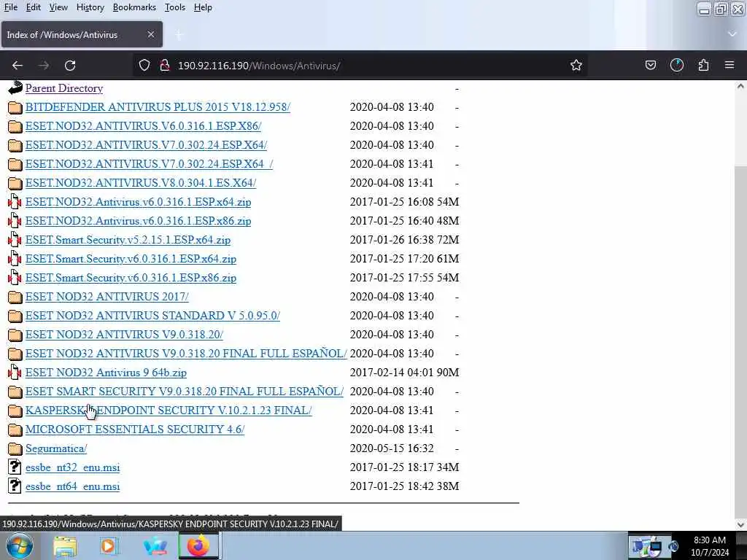747x560 pixels.
Task: Download essbe_nt64_enu.msi file
Action: (72, 486)
